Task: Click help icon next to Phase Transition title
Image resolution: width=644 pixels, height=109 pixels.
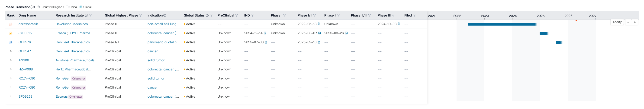Action: [x=38, y=7]
